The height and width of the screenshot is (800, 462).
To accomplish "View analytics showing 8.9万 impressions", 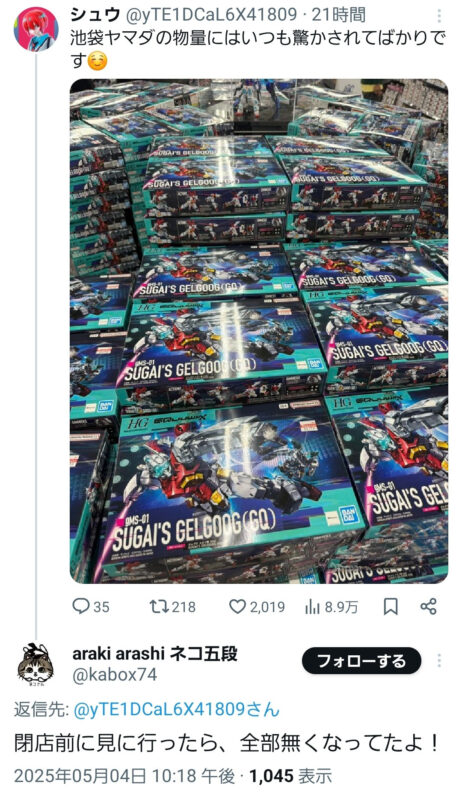I will [x=331, y=606].
